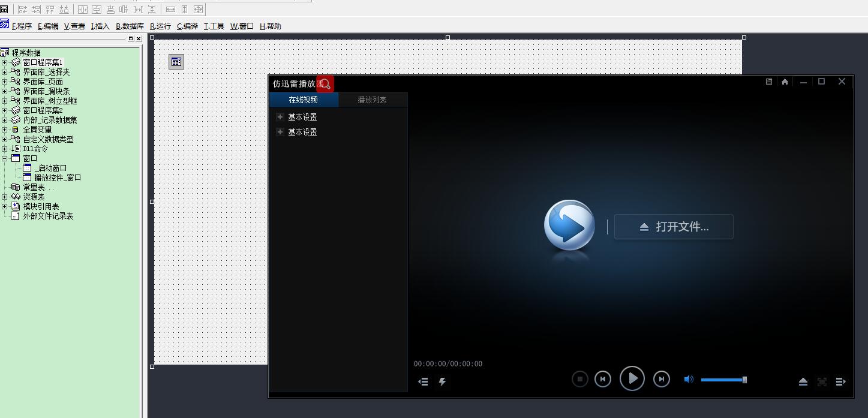868x418 pixels.
Task: Open the R.运行 menu
Action: [x=160, y=26]
